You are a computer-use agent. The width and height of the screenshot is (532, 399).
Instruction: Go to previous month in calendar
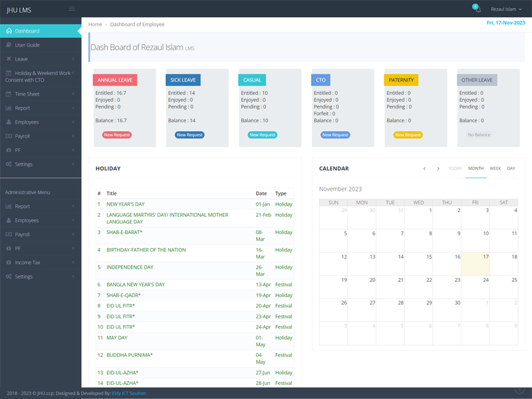click(x=424, y=169)
